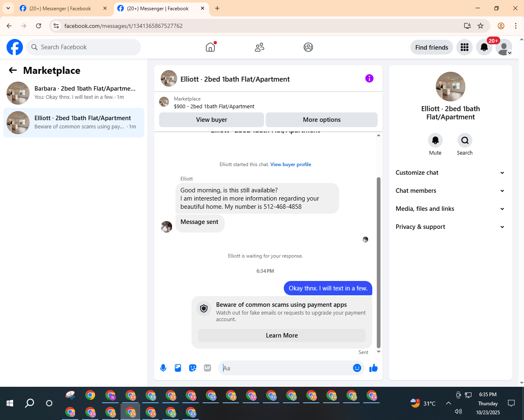The width and height of the screenshot is (524, 420).
Task: Attach a photo using the image icon
Action: click(178, 368)
